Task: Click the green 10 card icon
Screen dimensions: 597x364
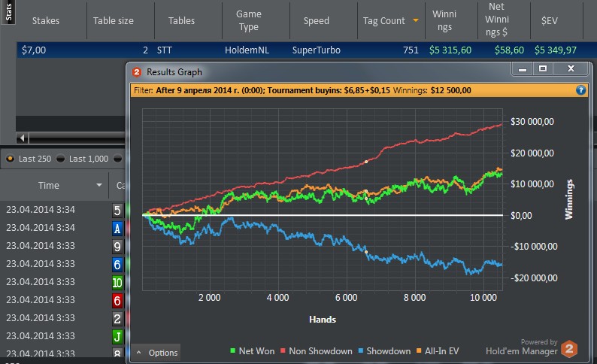Action: coord(117,283)
